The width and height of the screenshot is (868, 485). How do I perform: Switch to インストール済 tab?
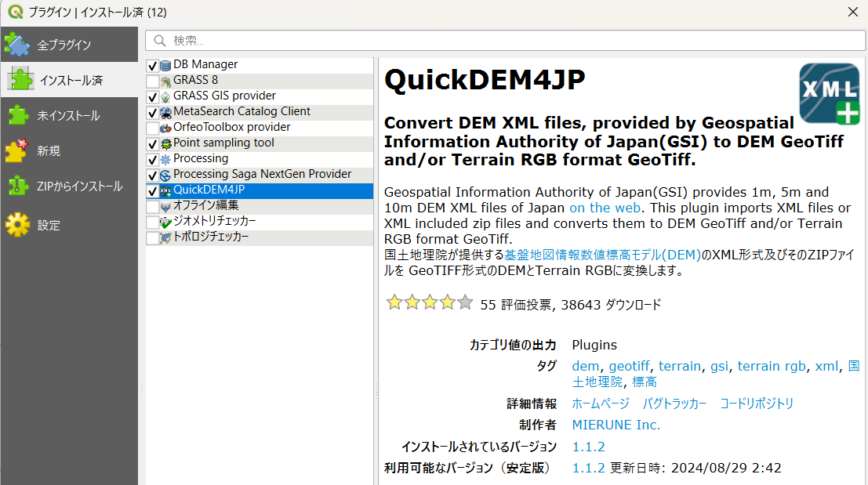coord(69,80)
